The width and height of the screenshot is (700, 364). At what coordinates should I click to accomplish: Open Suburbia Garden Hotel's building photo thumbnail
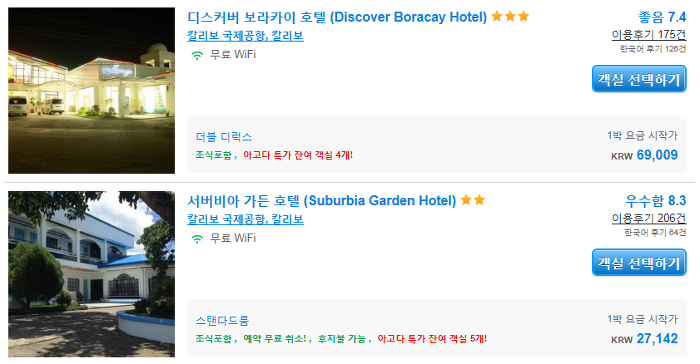point(92,274)
